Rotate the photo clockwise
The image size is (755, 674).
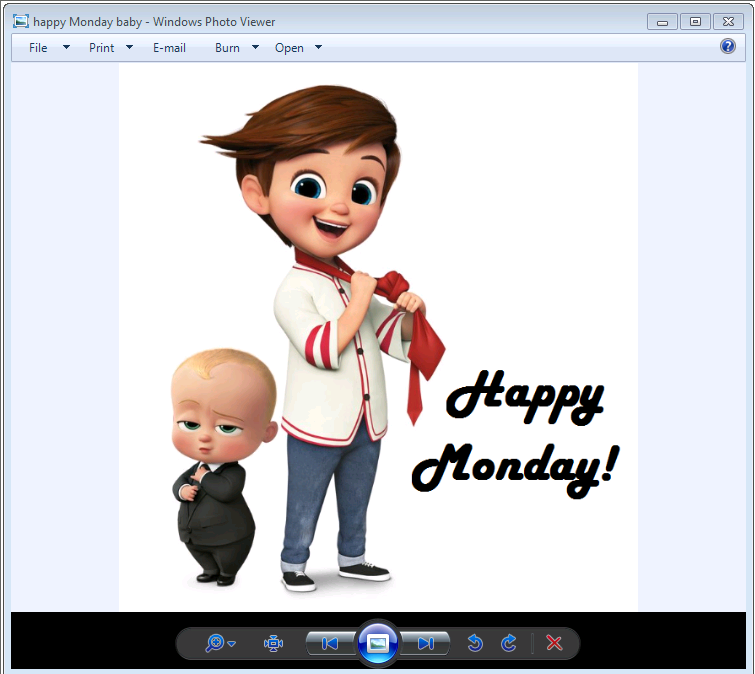(509, 643)
